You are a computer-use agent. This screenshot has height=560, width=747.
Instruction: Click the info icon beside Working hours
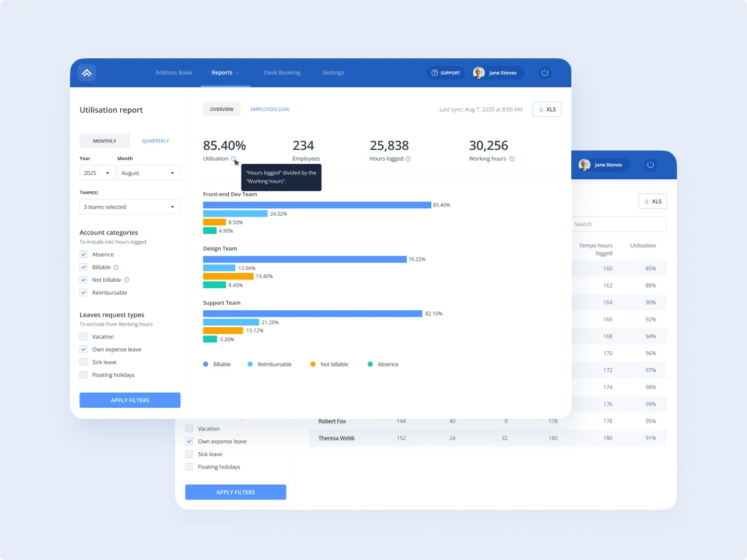tap(512, 159)
